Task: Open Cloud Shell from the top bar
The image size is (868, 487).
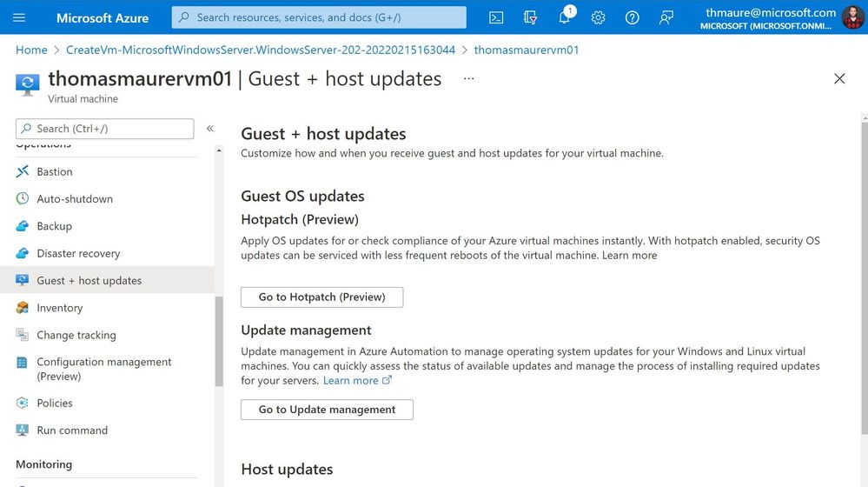Action: point(496,17)
